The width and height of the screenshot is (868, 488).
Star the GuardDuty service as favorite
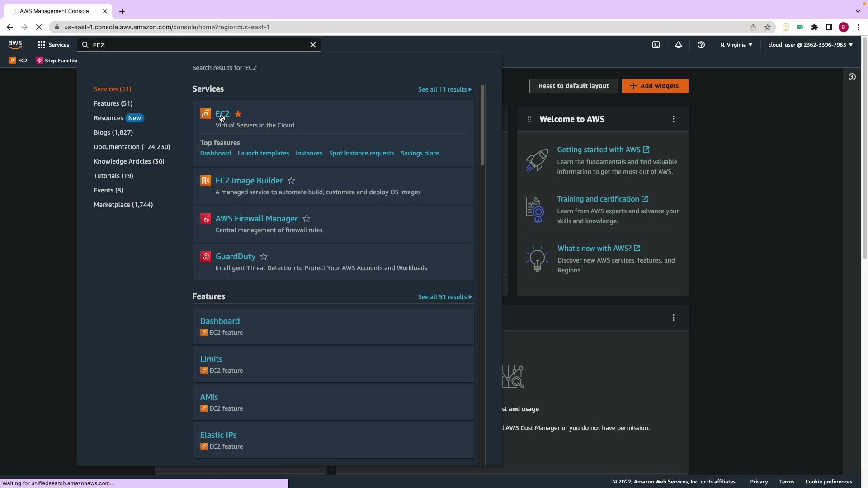(264, 257)
